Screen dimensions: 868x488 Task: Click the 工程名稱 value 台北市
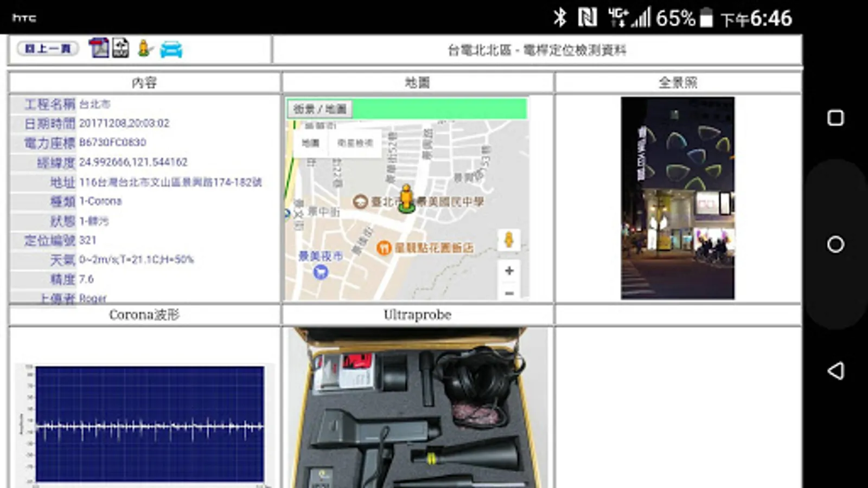pyautogui.click(x=94, y=104)
